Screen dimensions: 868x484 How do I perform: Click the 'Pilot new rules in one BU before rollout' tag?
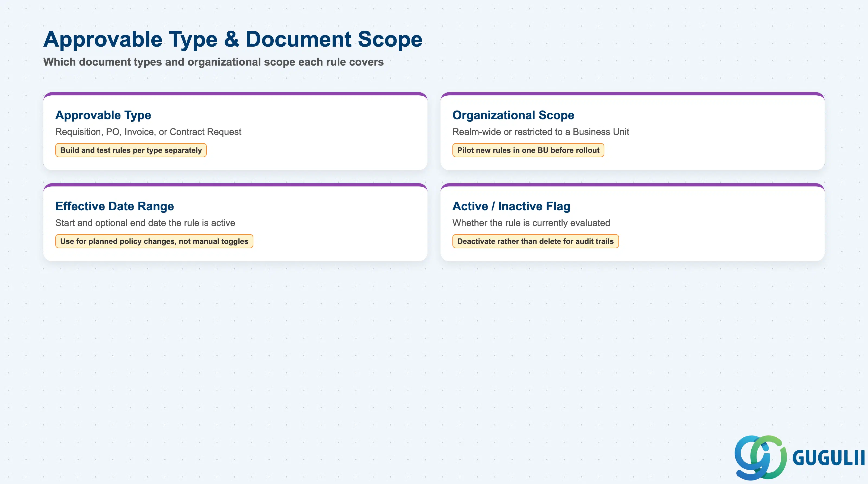point(528,150)
